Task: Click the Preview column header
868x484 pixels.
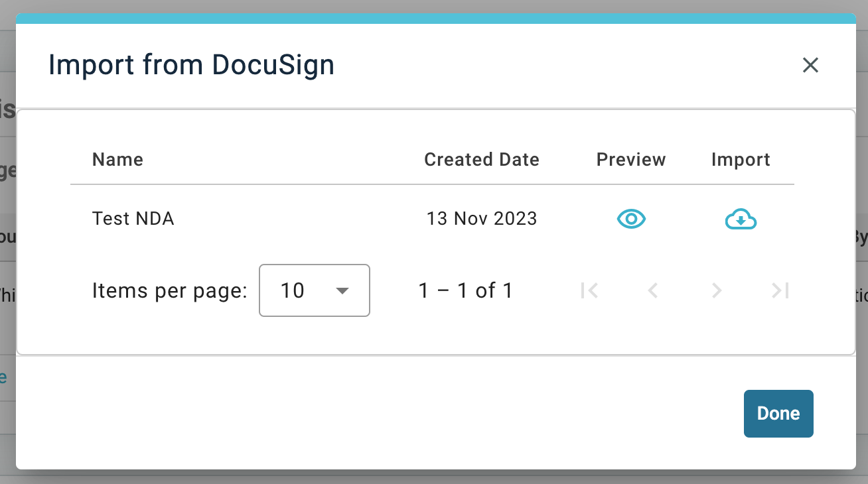Action: [631, 159]
